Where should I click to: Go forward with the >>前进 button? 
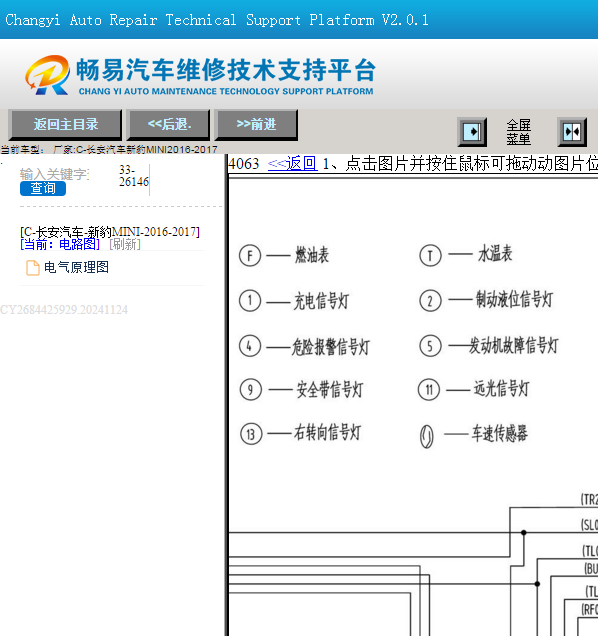[256, 125]
